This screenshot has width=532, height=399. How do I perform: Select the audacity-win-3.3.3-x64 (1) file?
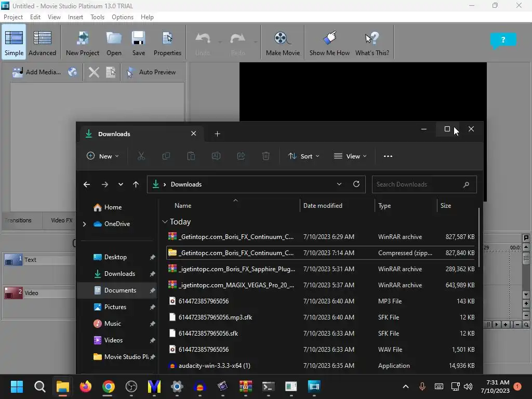321,366
